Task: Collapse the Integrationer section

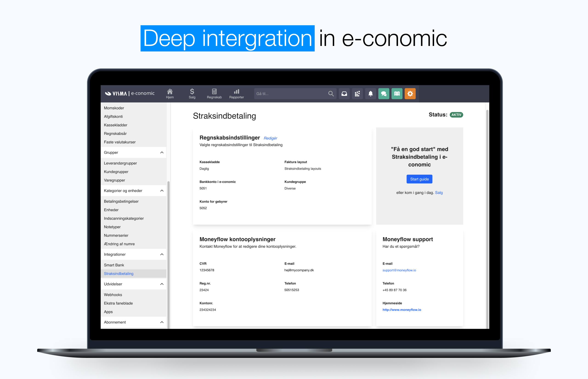Action: [x=162, y=254]
